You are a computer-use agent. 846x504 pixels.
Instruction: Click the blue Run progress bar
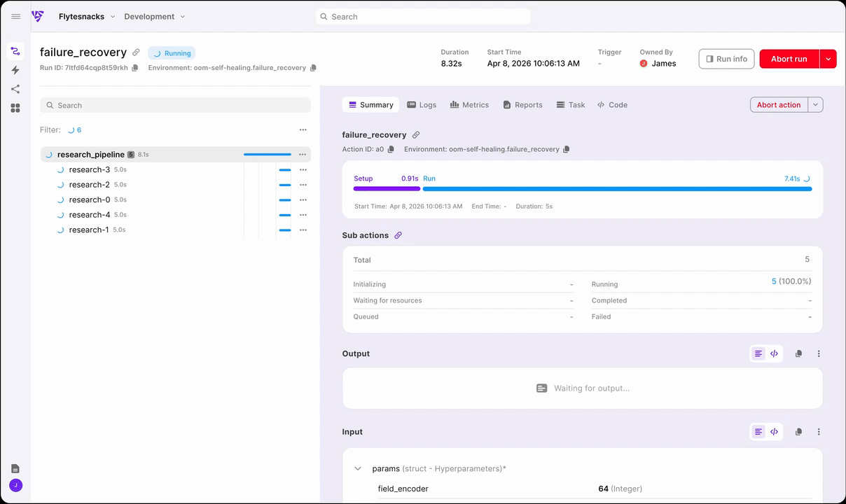tap(618, 188)
